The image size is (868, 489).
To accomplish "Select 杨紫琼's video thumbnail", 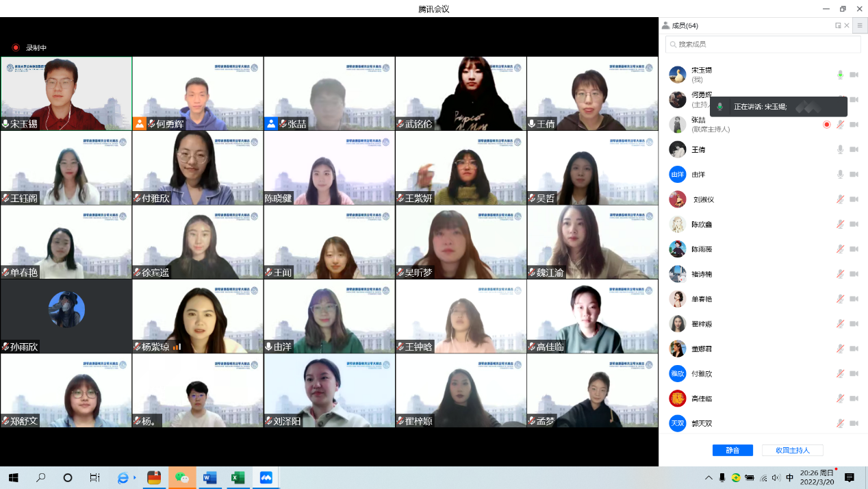I will click(198, 316).
